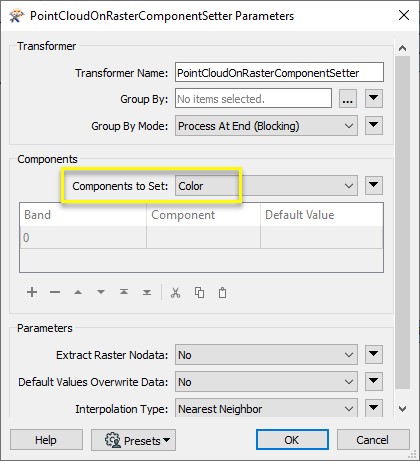Remove the selected row with the minus icon
The width and height of the screenshot is (420, 461).
pyautogui.click(x=55, y=292)
